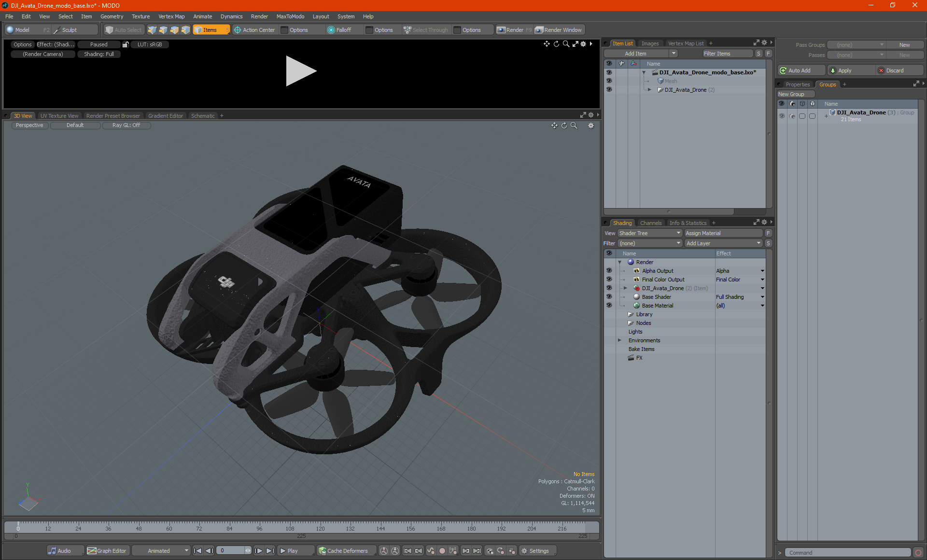
Task: Toggle visibility eye of DJI_Avata_Drone group
Action: click(x=782, y=116)
